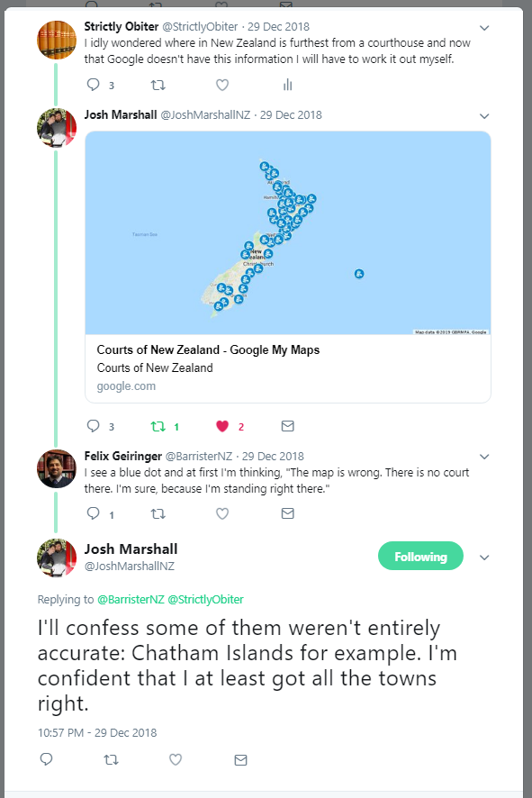Retweet Strictly Obiter's tweet
This screenshot has height=798, width=532.
158,85
